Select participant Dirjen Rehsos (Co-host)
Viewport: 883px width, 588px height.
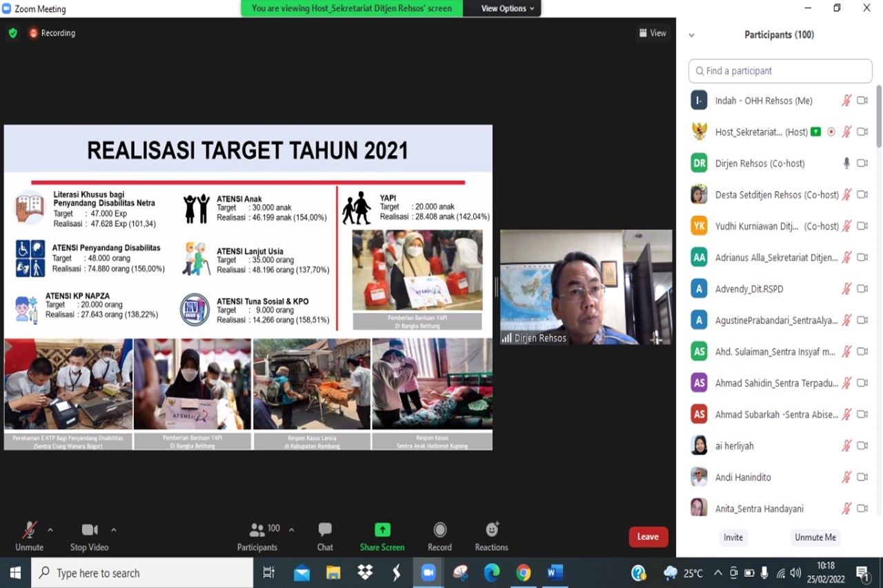tap(780, 163)
